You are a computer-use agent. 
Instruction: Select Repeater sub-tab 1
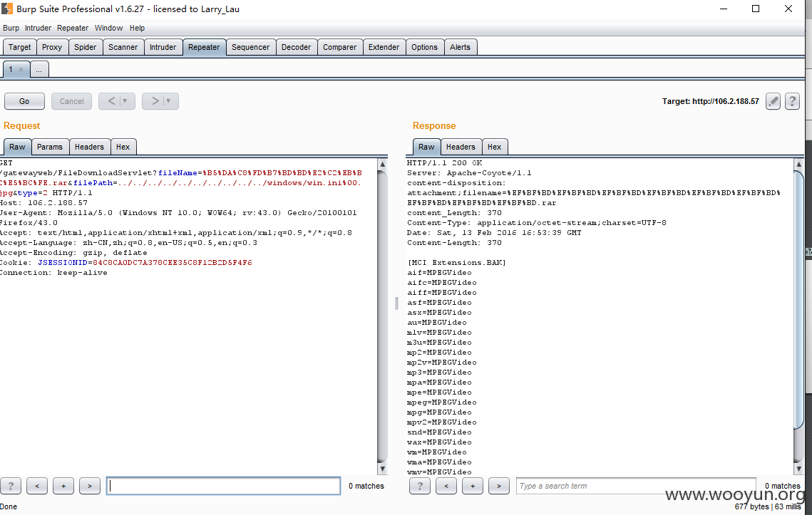pyautogui.click(x=11, y=69)
